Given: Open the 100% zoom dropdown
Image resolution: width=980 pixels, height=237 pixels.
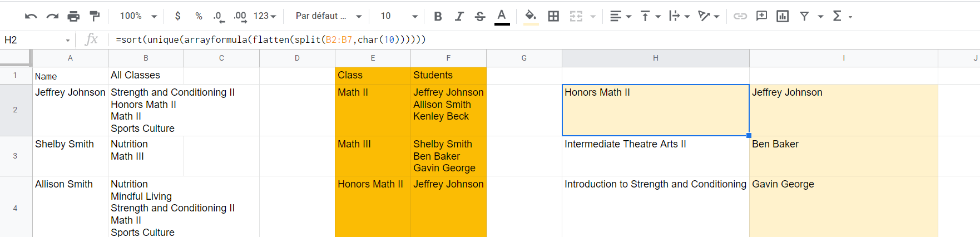Looking at the screenshot, I should click(x=138, y=16).
